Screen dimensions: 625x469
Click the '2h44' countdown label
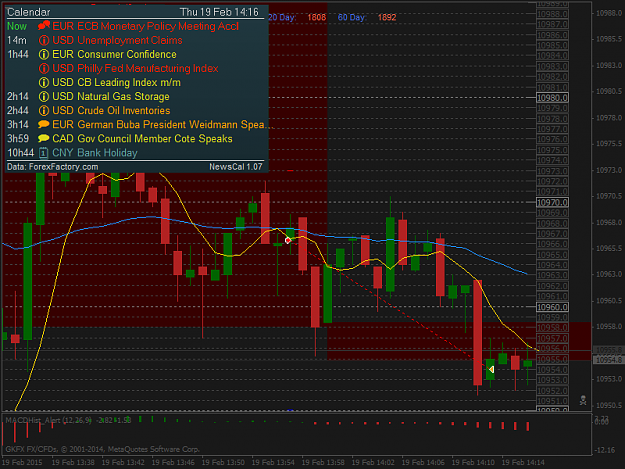tap(18, 110)
